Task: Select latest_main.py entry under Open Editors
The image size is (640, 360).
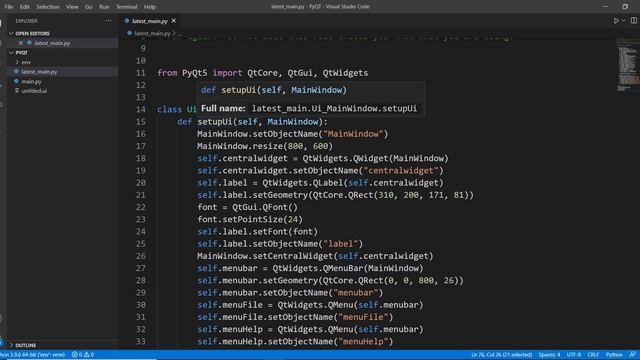Action: tap(52, 43)
